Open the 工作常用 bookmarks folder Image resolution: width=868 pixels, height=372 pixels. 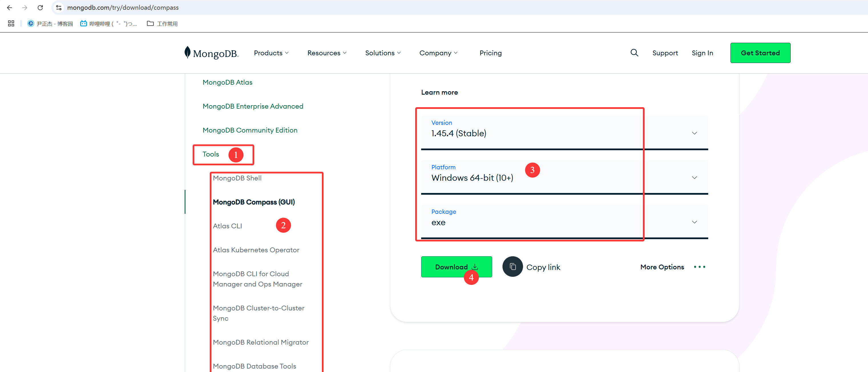click(x=162, y=24)
